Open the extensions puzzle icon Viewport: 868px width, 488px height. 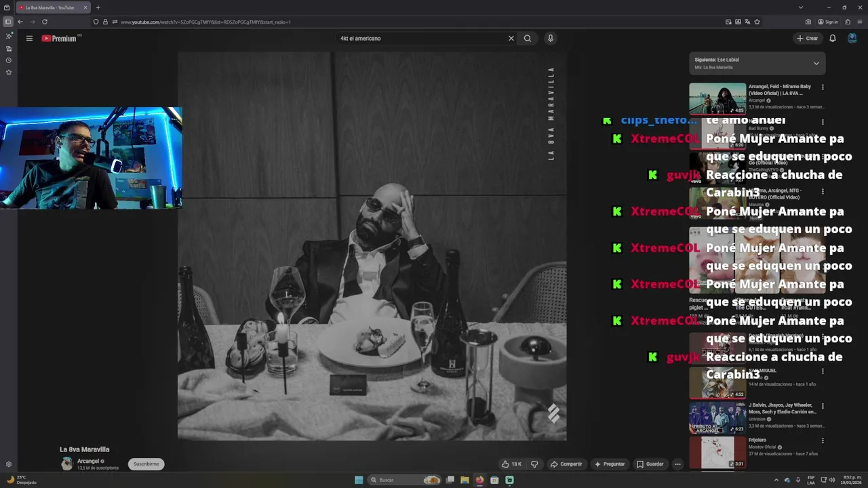(848, 22)
